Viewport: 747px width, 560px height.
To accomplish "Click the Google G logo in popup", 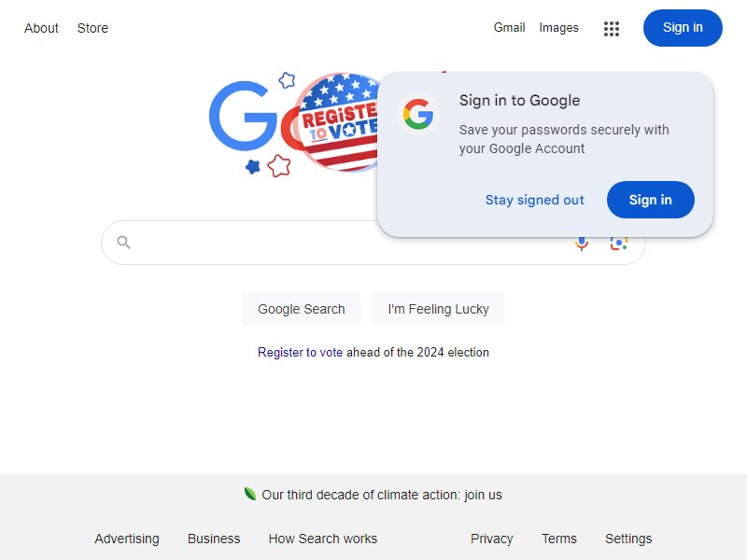I will [x=417, y=114].
